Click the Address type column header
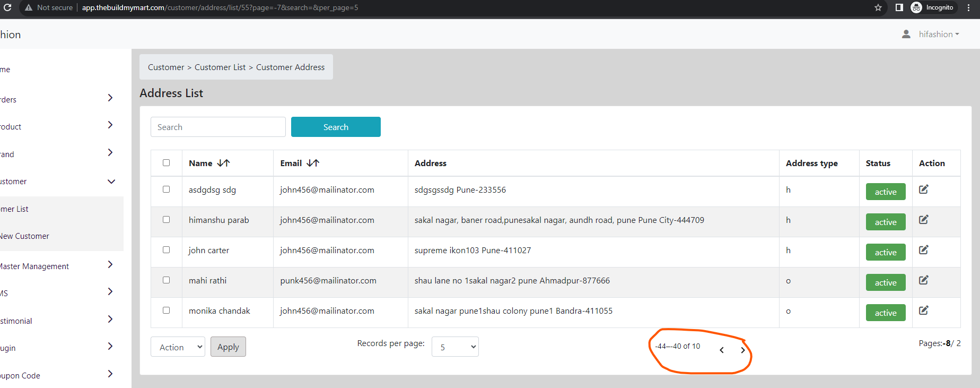The image size is (980, 388). 812,163
